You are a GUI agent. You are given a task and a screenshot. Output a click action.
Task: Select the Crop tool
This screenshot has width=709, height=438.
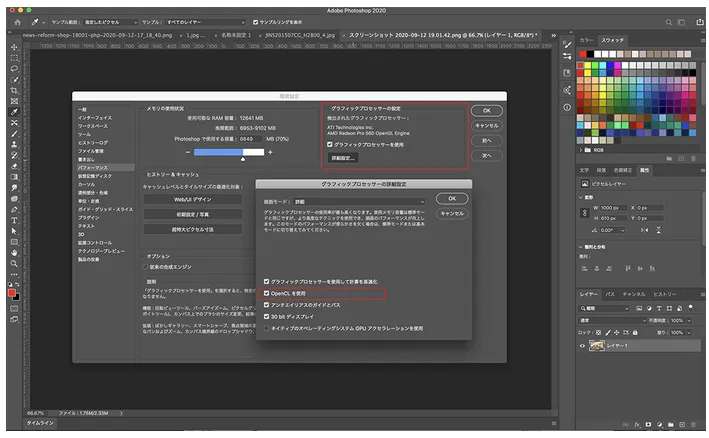point(14,90)
